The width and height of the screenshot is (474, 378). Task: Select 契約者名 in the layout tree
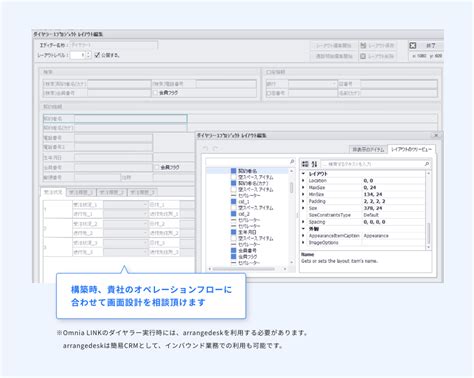coord(247,171)
